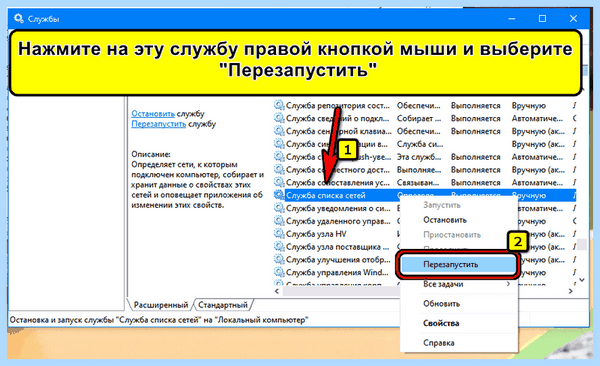Click vertical scrollbar down arrow
The height and width of the screenshot is (366, 600).
582,280
